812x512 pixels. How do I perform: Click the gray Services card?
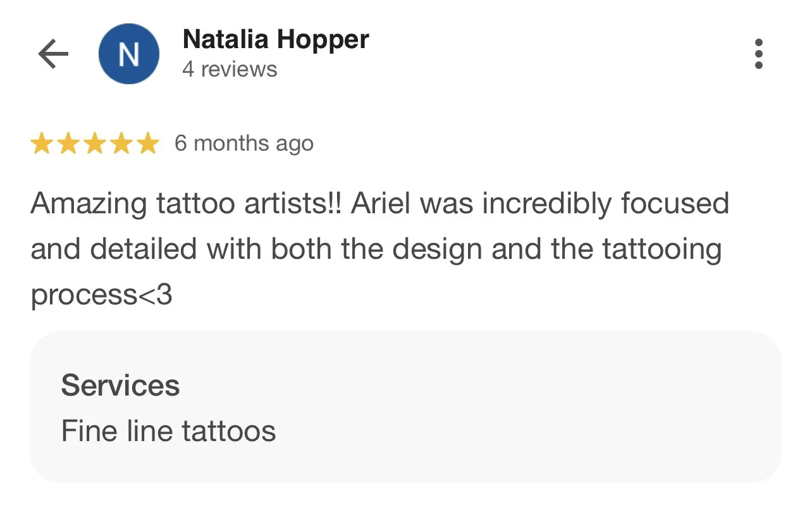click(405, 407)
